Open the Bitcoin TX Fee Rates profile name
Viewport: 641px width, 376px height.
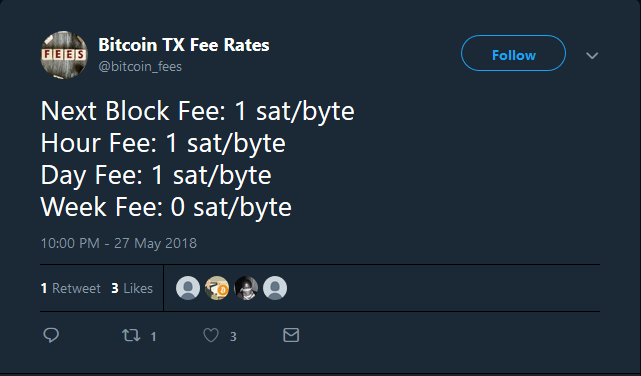[x=184, y=45]
